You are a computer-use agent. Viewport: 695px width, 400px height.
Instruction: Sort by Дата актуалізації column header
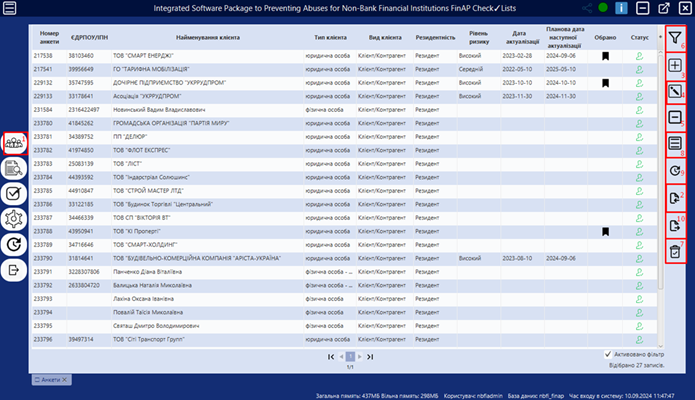point(523,37)
